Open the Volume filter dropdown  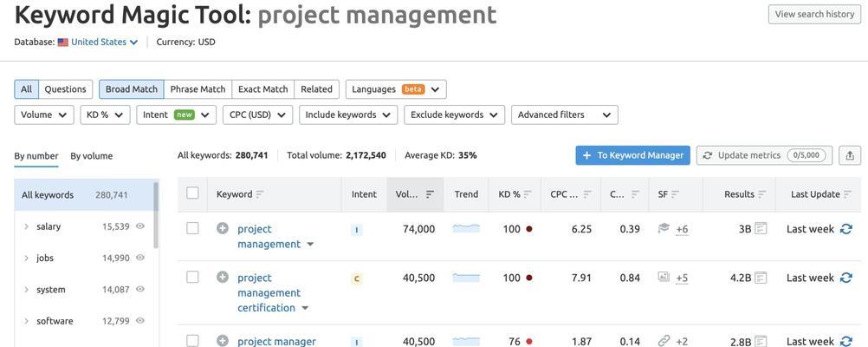44,115
